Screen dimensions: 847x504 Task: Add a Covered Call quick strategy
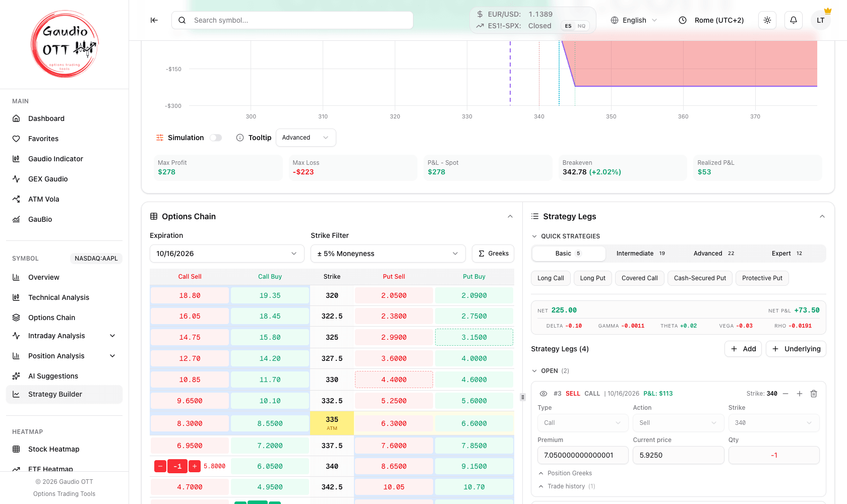point(640,278)
